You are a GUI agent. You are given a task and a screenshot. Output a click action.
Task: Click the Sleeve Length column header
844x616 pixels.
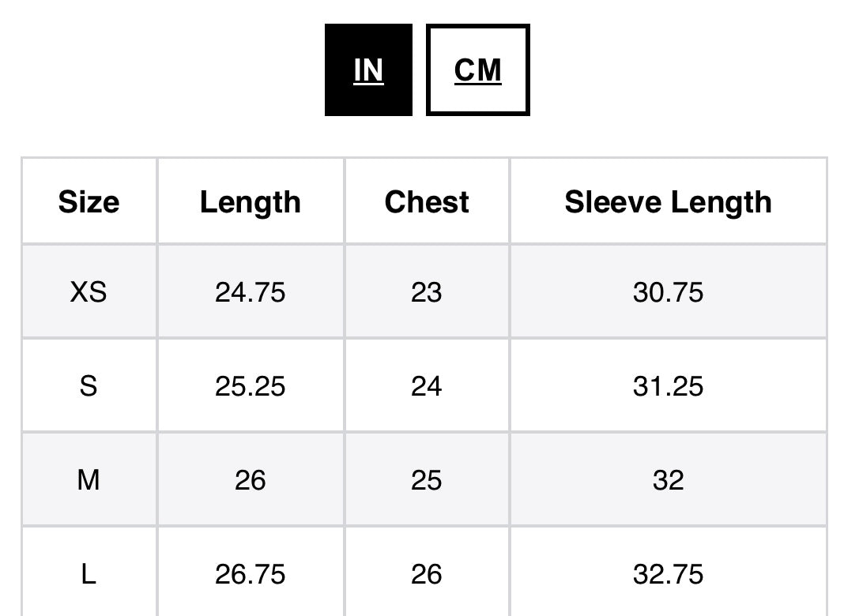click(668, 202)
